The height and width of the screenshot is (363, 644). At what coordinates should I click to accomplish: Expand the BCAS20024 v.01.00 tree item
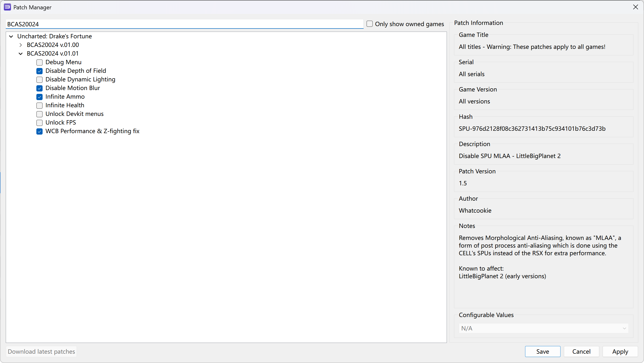pyautogui.click(x=21, y=45)
